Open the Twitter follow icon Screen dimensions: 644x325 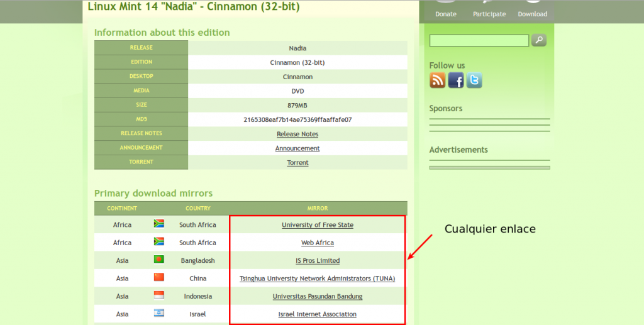click(474, 80)
